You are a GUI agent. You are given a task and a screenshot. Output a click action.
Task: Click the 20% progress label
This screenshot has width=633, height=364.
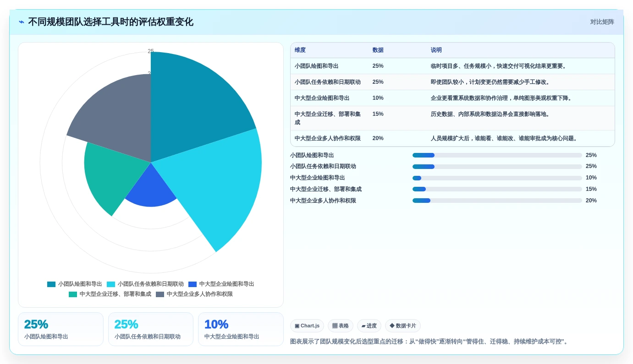pos(591,201)
